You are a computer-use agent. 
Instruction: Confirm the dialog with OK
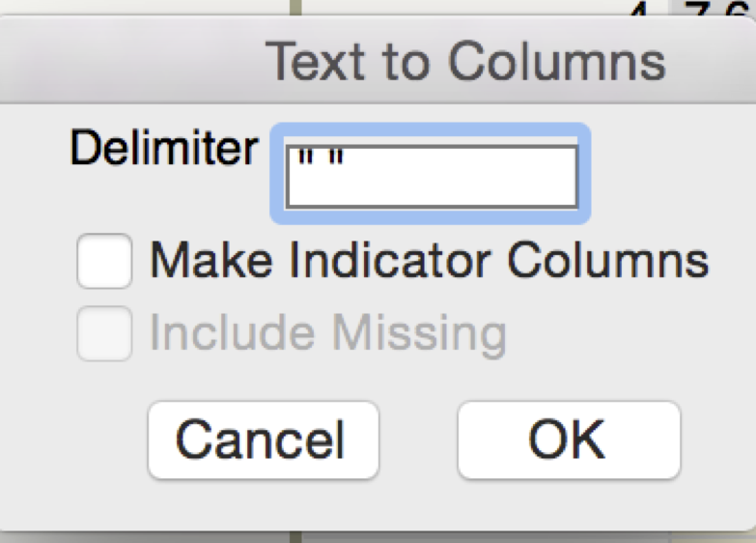coord(568,441)
